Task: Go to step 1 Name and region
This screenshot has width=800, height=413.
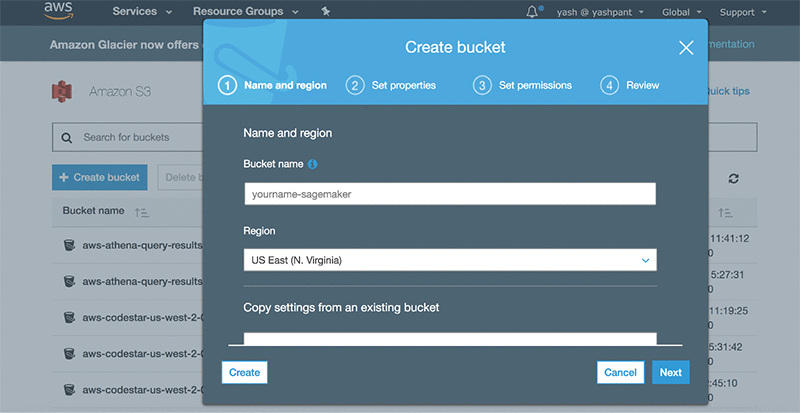Action: click(x=272, y=85)
